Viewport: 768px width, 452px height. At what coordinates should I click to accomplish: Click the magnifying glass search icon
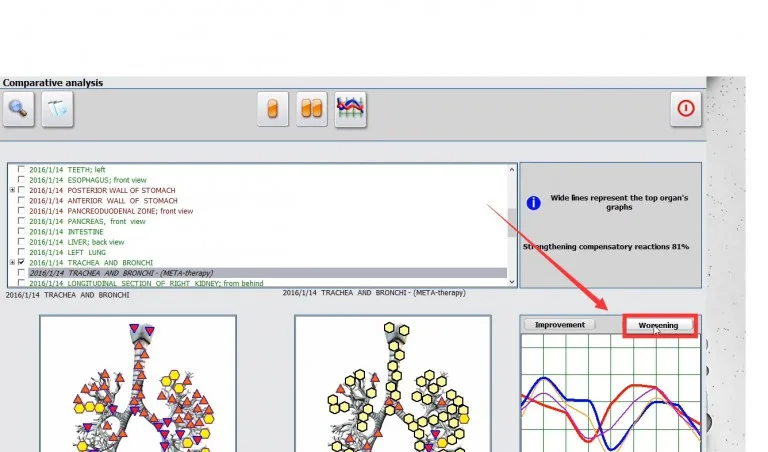point(18,109)
